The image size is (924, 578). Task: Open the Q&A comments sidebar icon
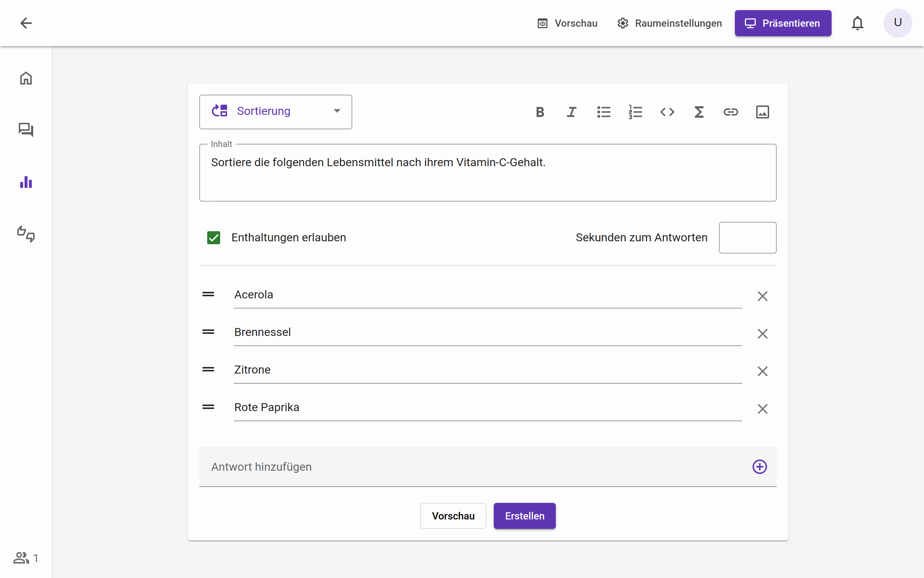tap(26, 130)
